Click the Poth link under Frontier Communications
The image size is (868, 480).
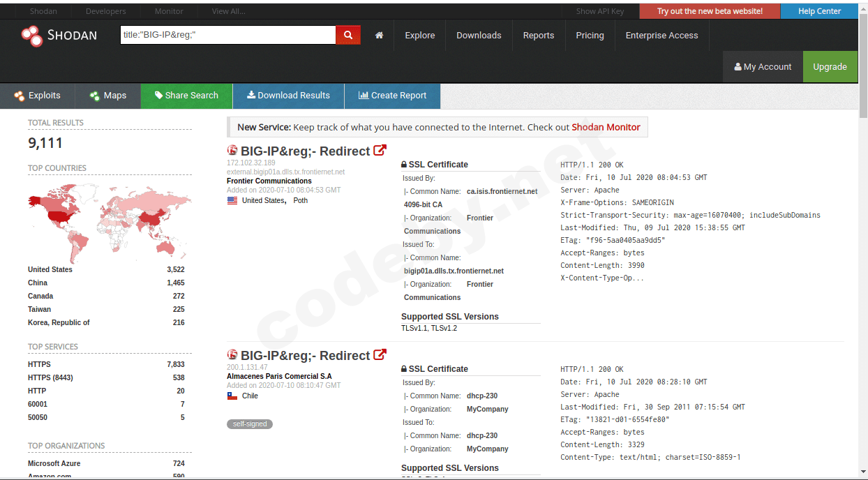300,200
